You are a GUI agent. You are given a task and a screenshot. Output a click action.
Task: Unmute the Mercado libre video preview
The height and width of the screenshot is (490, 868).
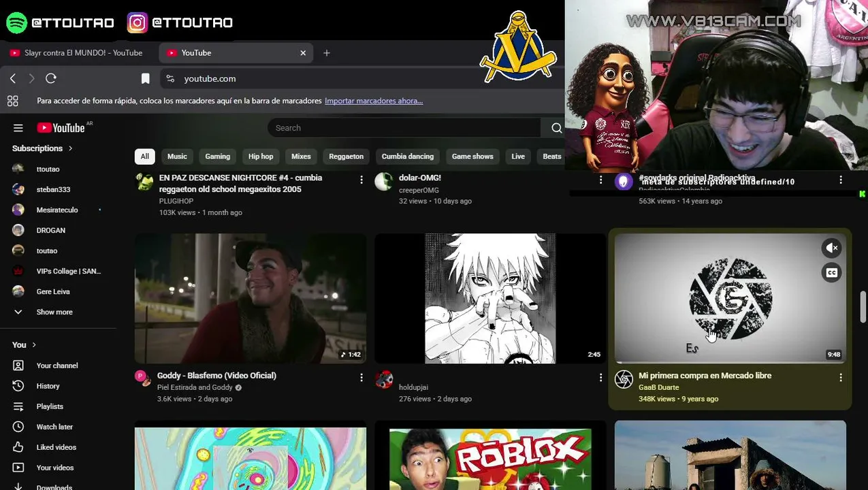[x=832, y=248]
